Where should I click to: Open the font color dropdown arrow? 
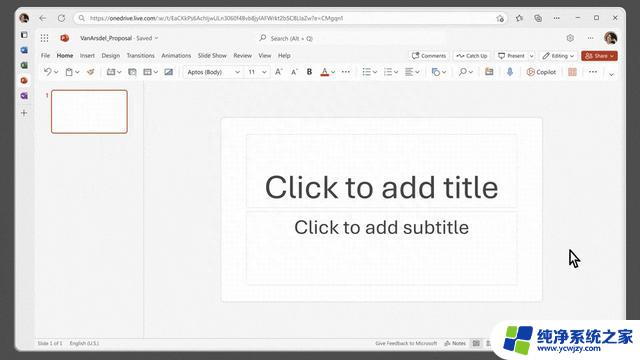[333, 72]
